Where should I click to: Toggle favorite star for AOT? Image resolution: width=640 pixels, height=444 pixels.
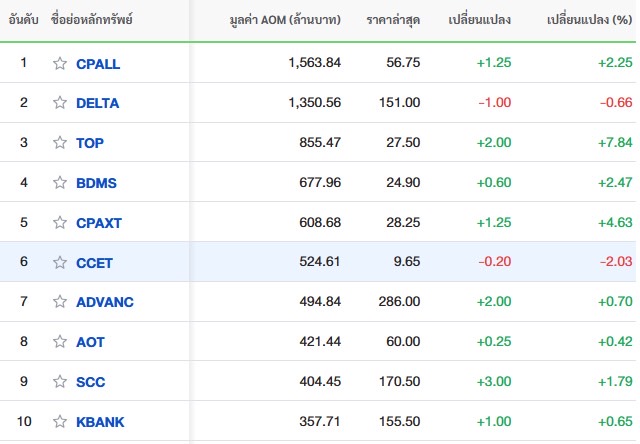pos(60,342)
